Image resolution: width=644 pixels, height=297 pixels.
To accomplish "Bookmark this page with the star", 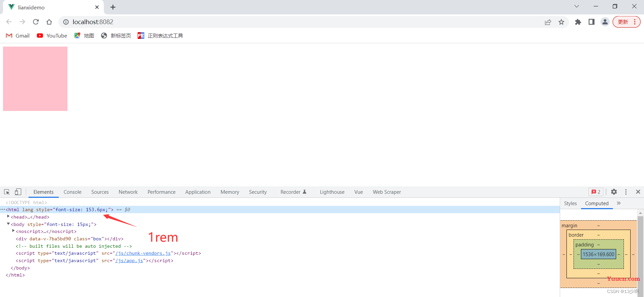I will (561, 22).
